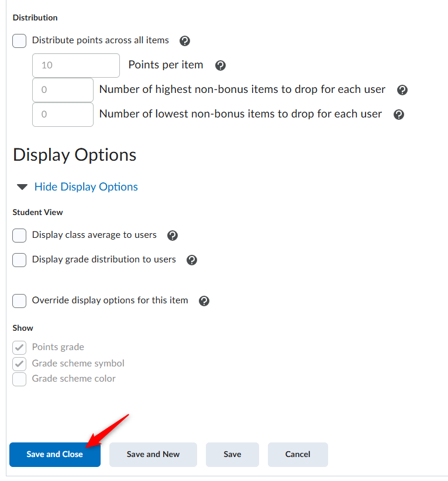Click Save and Close button
Image resolution: width=448 pixels, height=481 pixels.
point(55,454)
